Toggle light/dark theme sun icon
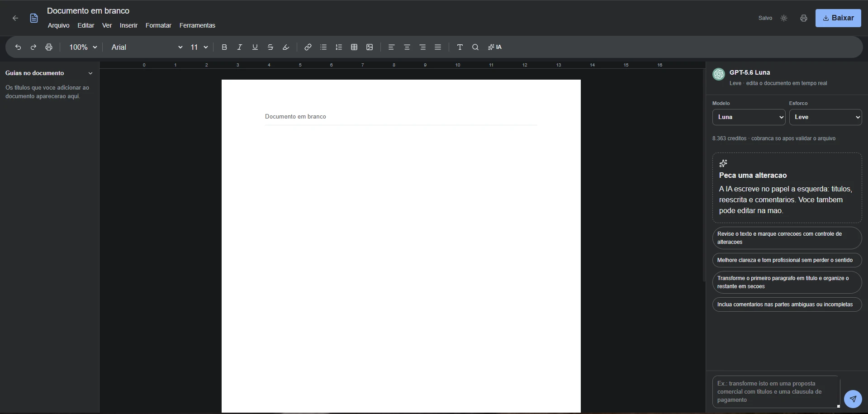Screen dimensions: 868x414 (x=784, y=18)
